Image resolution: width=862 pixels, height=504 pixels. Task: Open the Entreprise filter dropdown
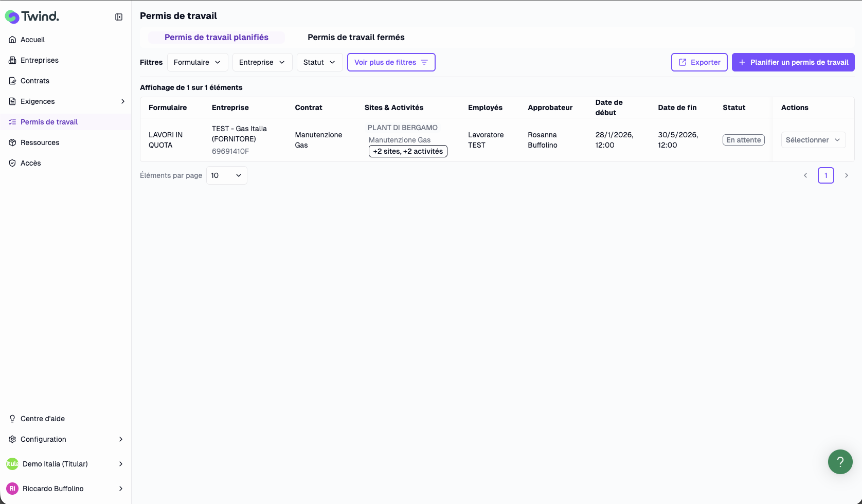(262, 62)
